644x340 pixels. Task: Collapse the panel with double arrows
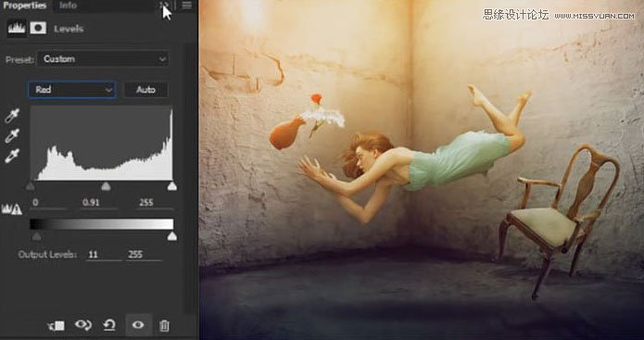(x=163, y=5)
